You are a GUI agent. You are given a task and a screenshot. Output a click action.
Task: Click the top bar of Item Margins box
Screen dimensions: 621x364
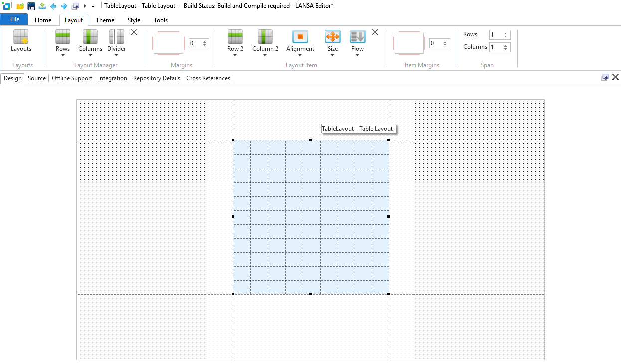pyautogui.click(x=409, y=32)
